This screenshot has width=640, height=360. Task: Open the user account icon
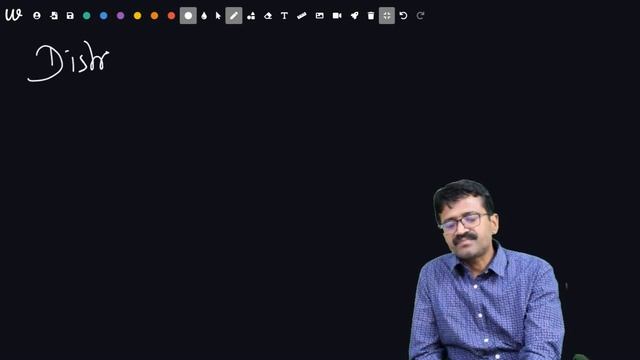pos(37,16)
